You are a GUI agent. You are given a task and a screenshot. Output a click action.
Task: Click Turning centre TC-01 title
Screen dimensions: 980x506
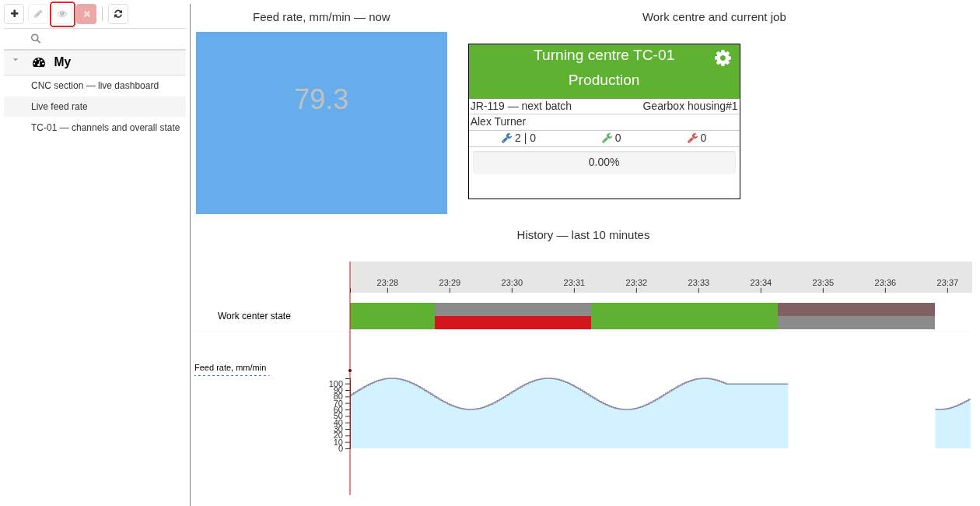(x=604, y=55)
